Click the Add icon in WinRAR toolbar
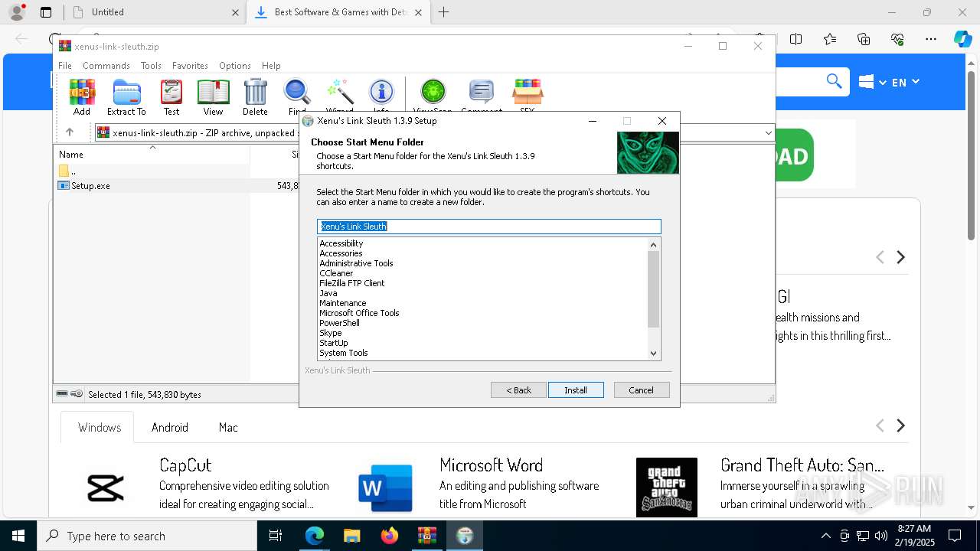 tap(82, 97)
